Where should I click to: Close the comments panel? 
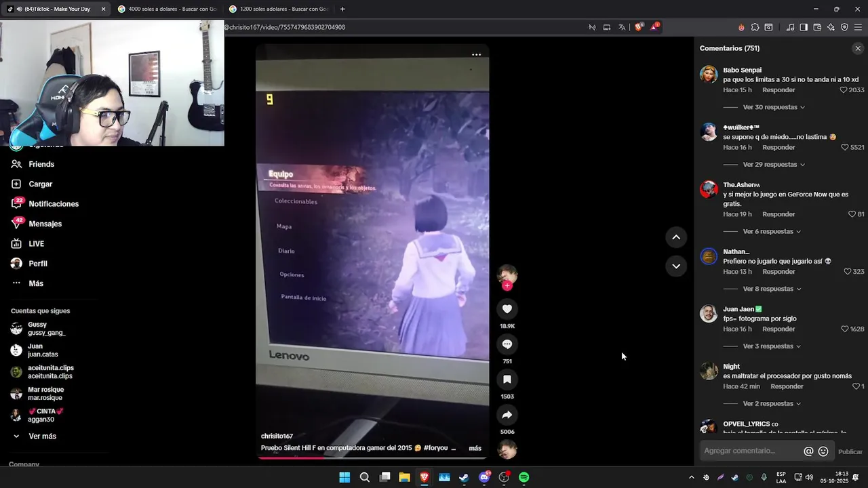coord(858,48)
